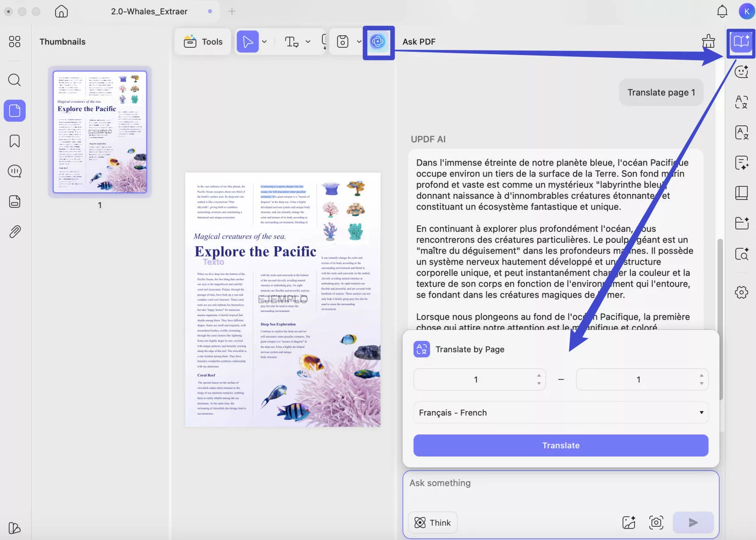Click the Translate button

pyautogui.click(x=561, y=445)
